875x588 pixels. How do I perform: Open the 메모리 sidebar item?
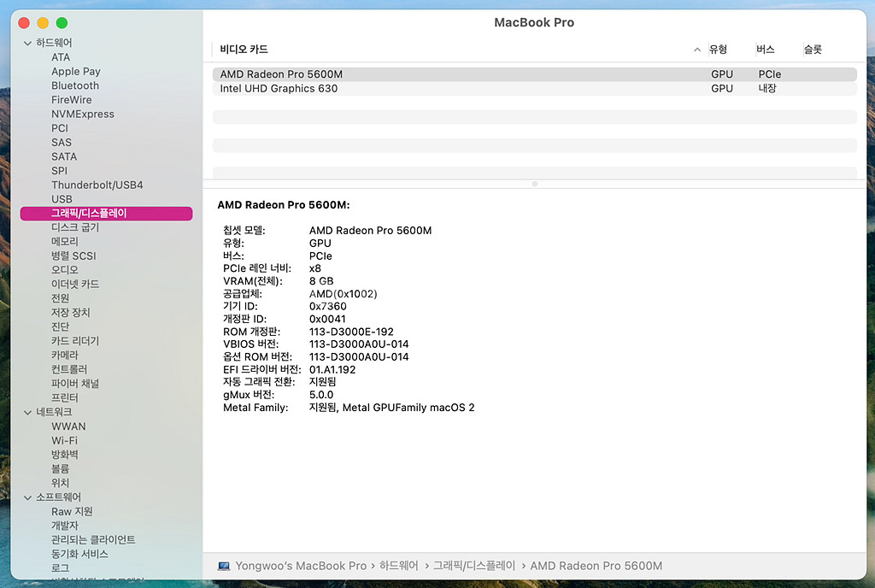(x=65, y=242)
